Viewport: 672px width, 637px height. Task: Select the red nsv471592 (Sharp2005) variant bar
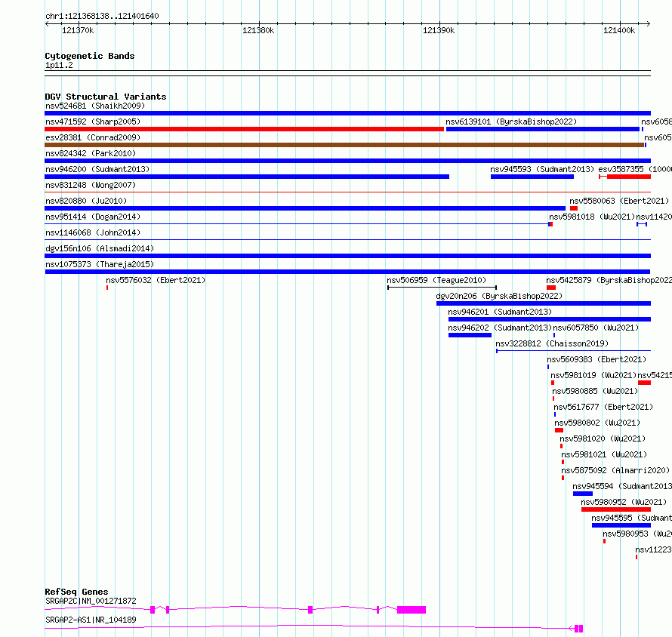tap(245, 129)
